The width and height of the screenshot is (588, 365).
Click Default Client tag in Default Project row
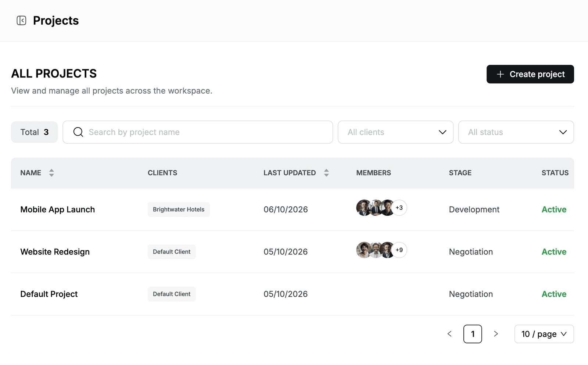[x=172, y=294]
